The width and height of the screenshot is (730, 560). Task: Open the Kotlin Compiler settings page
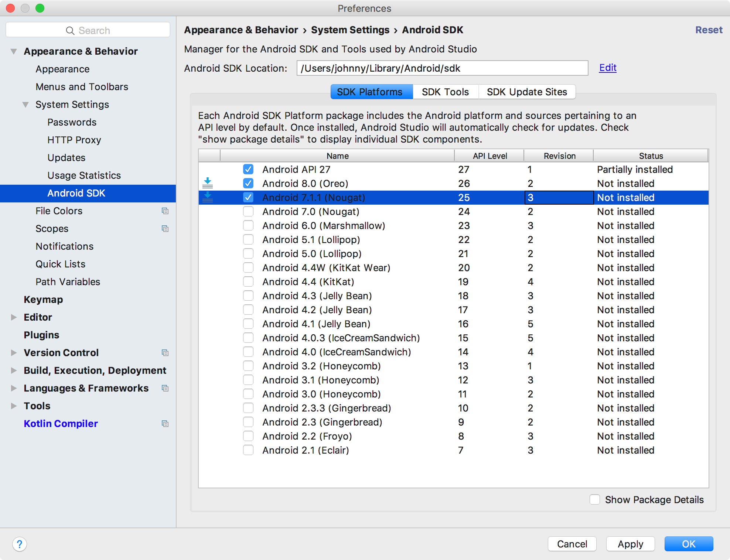pyautogui.click(x=61, y=424)
